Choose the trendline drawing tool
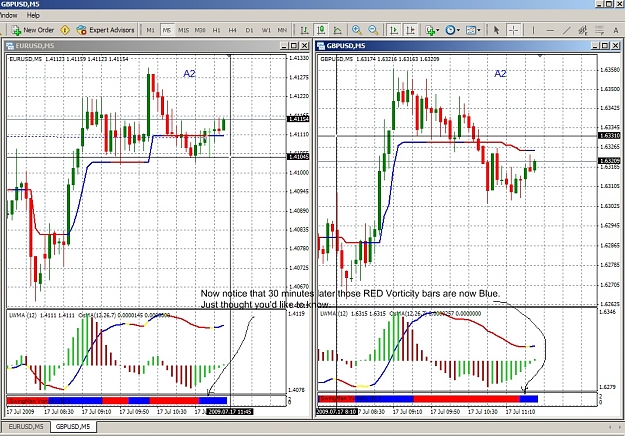Image resolution: width=625 pixels, height=436 pixels. (566, 30)
